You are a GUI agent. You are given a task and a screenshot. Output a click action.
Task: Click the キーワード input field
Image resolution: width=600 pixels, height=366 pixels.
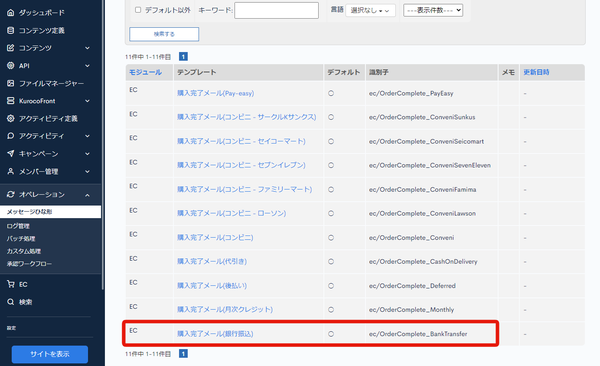pos(276,10)
